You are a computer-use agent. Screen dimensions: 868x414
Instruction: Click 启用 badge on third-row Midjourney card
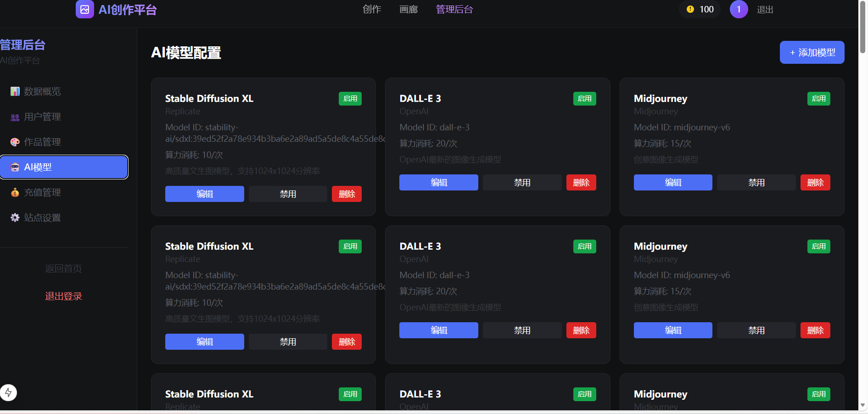(x=819, y=394)
